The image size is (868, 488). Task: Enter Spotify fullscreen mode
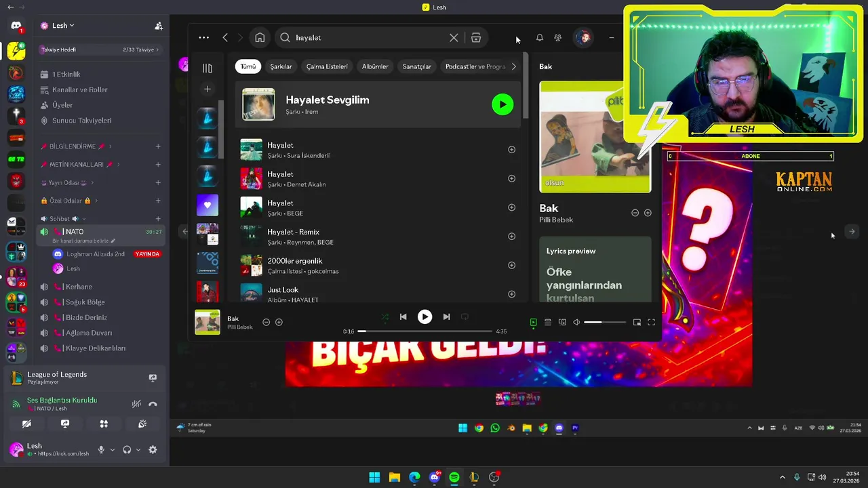pos(651,323)
